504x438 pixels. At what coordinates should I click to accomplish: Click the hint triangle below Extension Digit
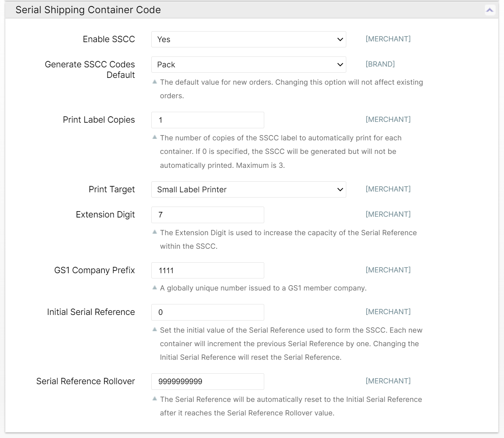tap(155, 232)
